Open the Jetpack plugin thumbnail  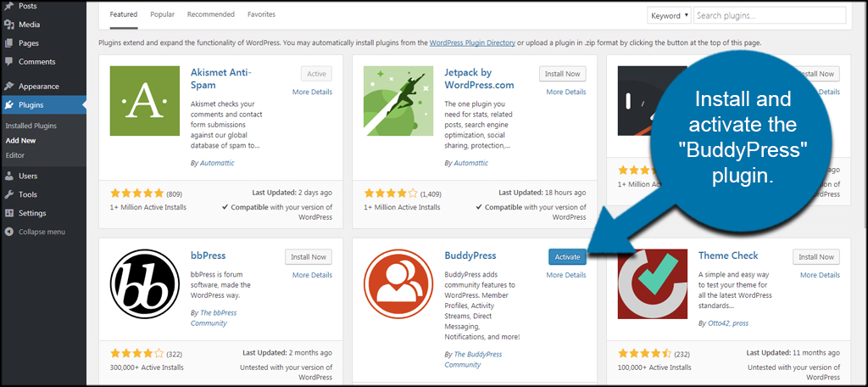pos(398,101)
